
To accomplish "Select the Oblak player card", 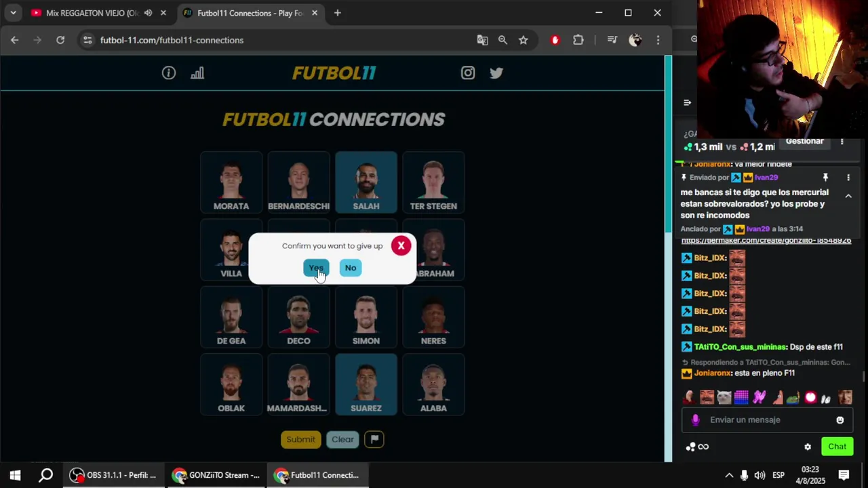I will [231, 384].
